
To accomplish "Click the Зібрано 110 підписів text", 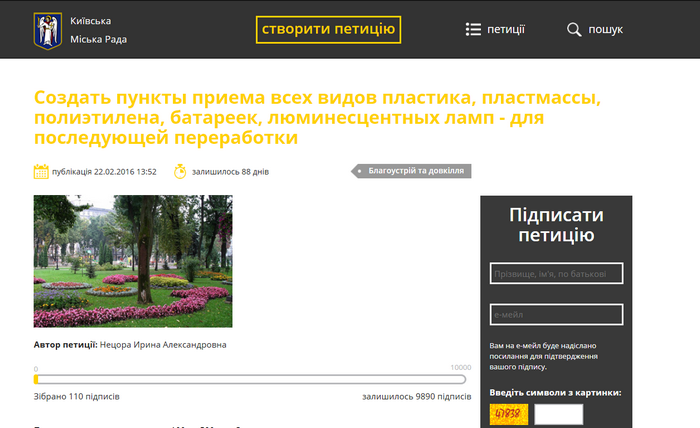I will click(x=76, y=396).
